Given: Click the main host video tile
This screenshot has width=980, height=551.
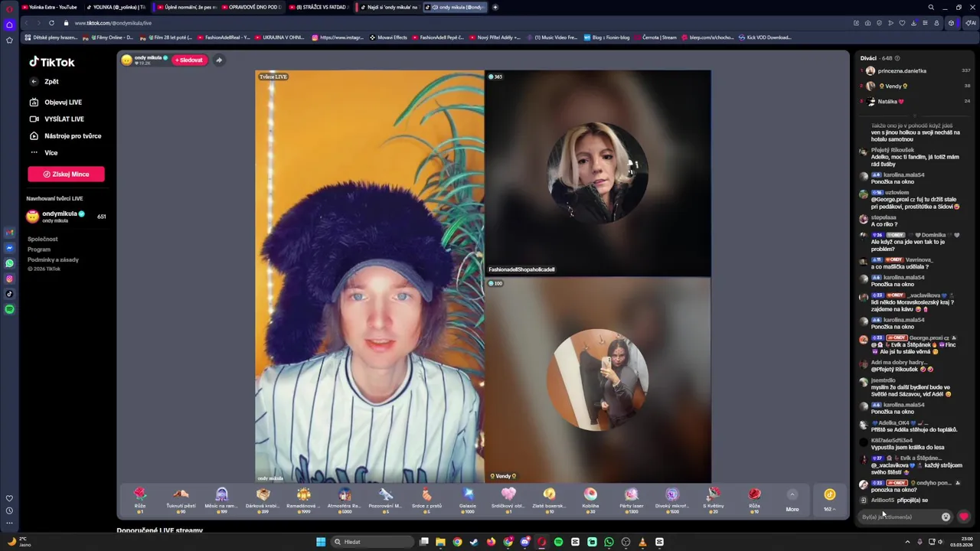Looking at the screenshot, I should pos(370,276).
